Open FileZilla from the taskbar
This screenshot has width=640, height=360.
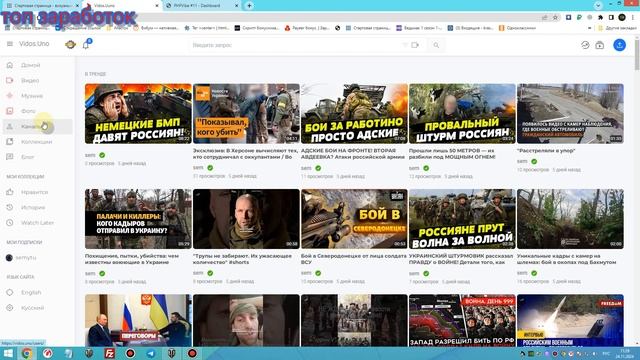109,353
